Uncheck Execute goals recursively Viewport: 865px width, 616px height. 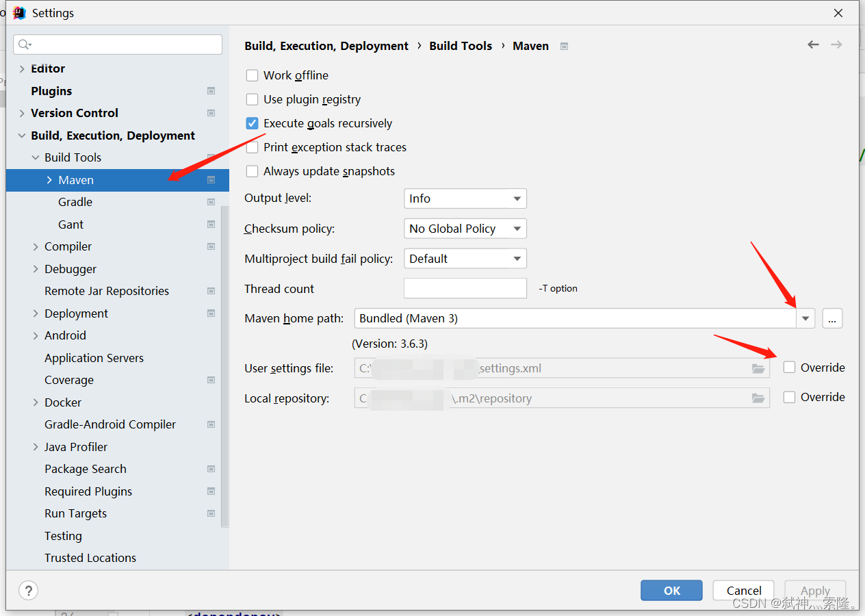(253, 123)
